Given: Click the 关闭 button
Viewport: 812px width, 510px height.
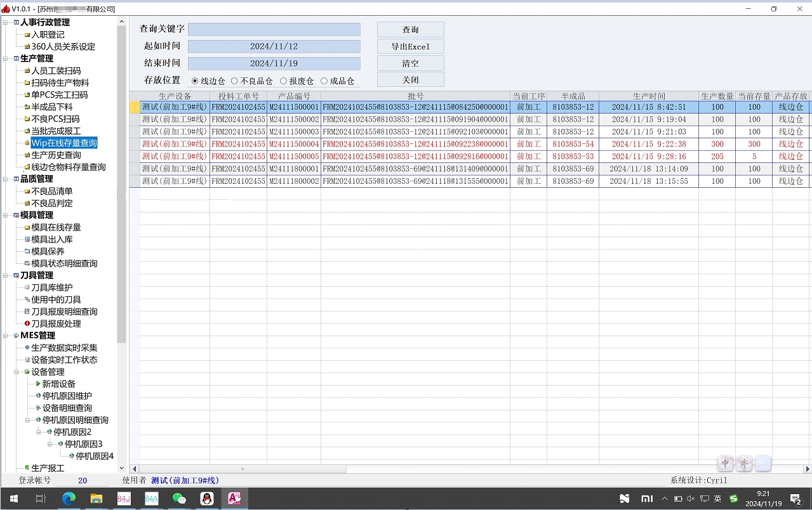Looking at the screenshot, I should tap(411, 80).
